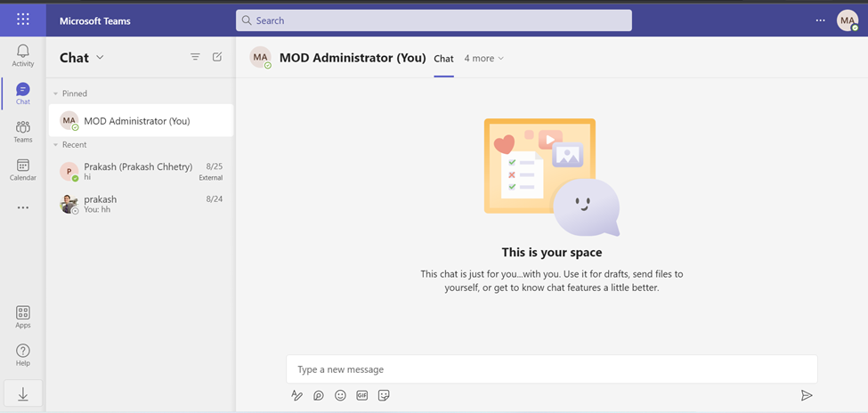Click MOD Administrator avatar in chat header

[260, 58]
